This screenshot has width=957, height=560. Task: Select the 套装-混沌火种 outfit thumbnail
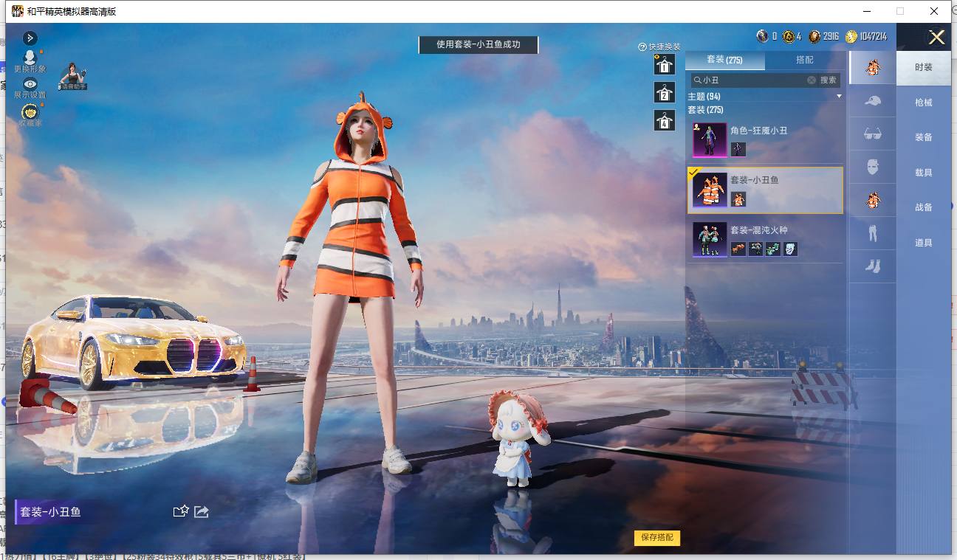click(710, 240)
